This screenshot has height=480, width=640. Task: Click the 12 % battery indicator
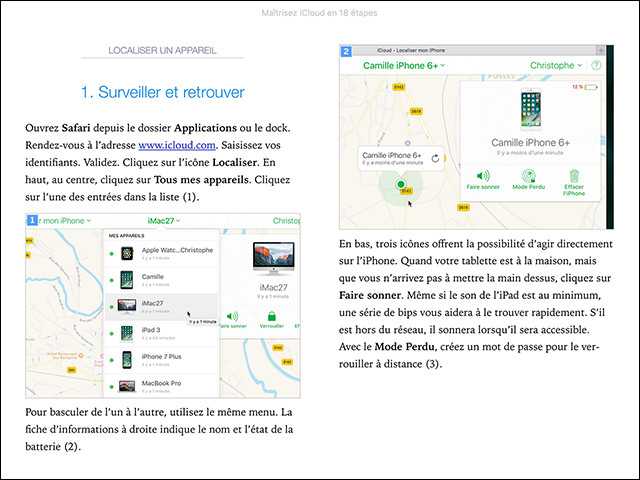pos(584,87)
